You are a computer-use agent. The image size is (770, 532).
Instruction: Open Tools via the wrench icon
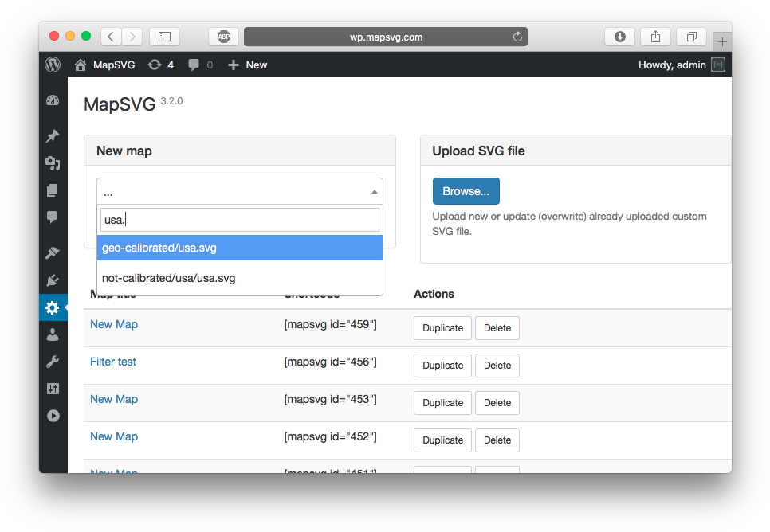coord(53,362)
